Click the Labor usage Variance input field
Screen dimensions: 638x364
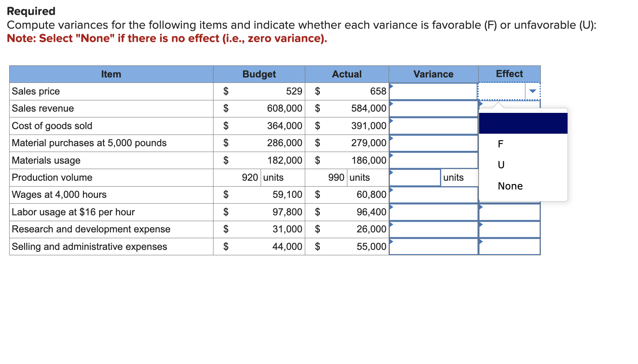433,212
